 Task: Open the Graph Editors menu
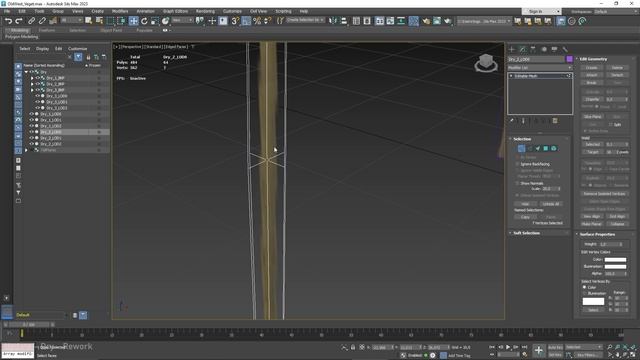tap(176, 11)
